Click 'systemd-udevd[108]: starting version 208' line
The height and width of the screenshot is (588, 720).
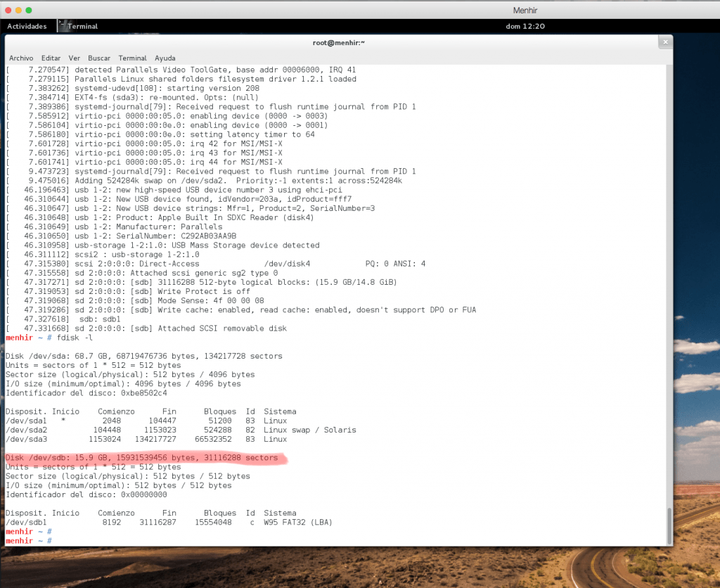click(x=132, y=88)
